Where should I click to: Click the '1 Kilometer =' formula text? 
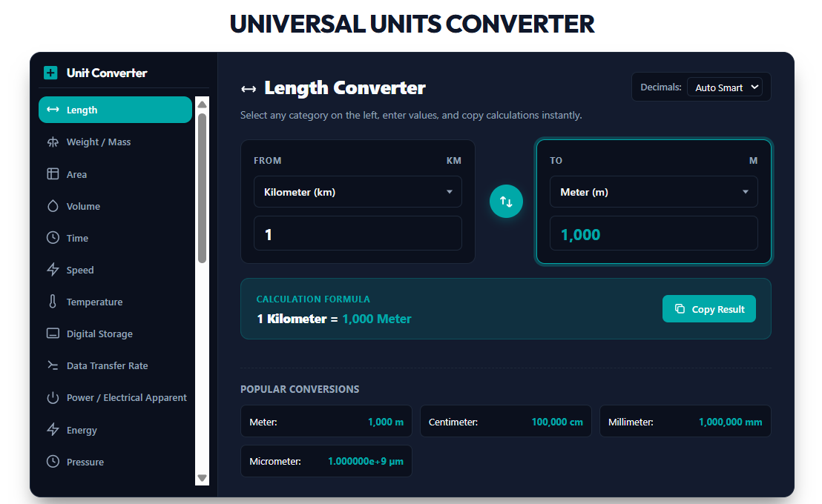coord(297,319)
